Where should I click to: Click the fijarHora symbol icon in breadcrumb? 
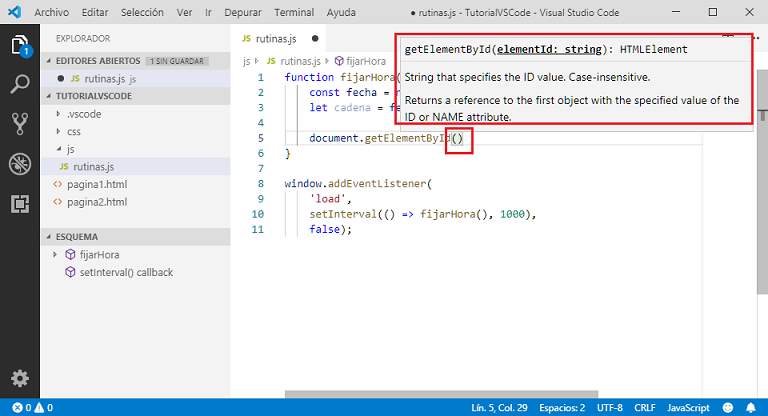click(x=339, y=61)
